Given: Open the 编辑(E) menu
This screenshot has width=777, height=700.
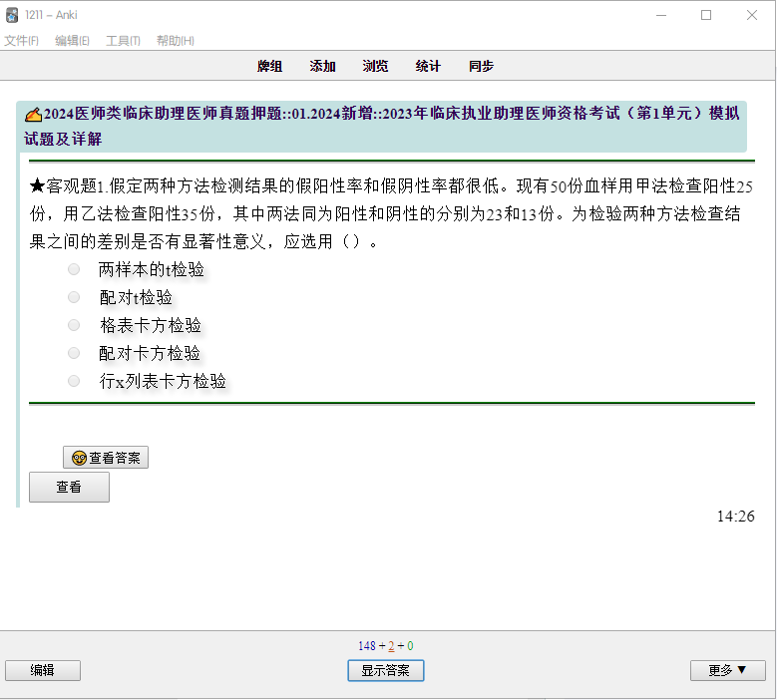Looking at the screenshot, I should pos(73,41).
